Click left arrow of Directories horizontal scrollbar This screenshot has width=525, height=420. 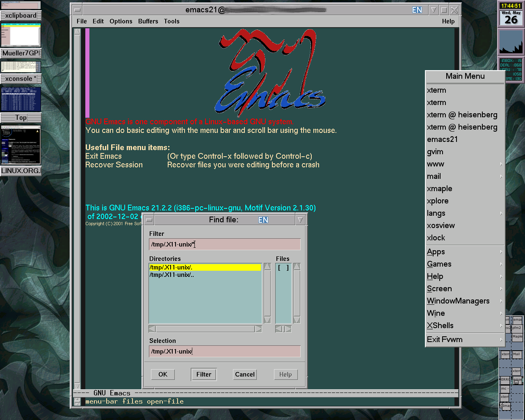coord(152,329)
